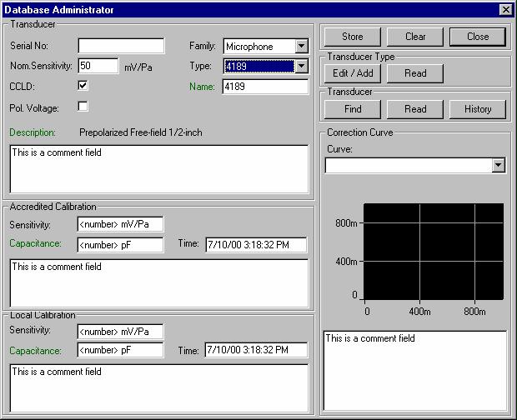Click the Store button

click(x=352, y=37)
